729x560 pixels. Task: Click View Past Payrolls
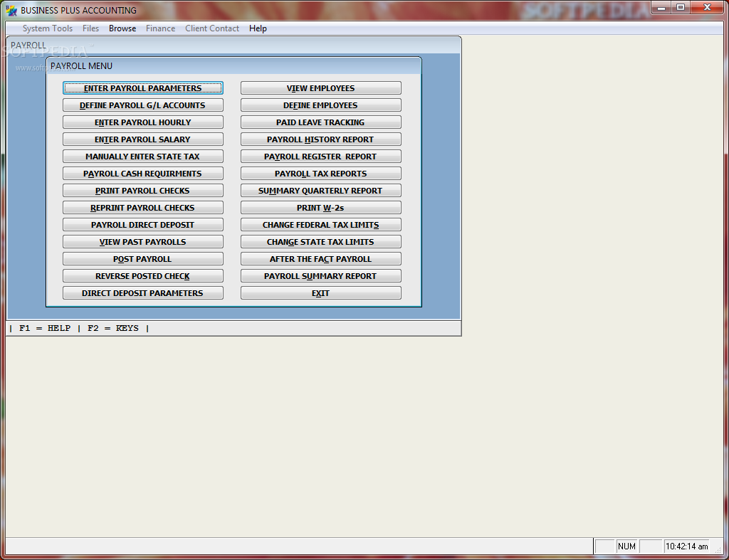(x=142, y=242)
